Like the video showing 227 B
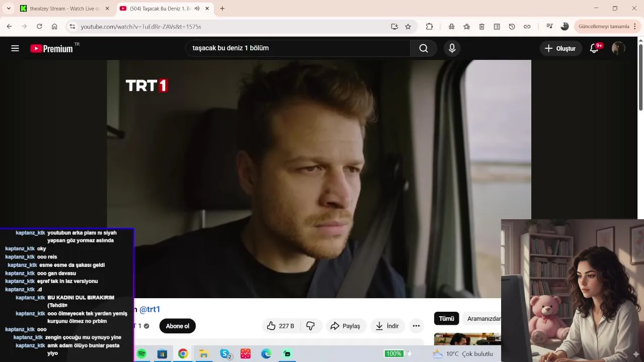 tap(280, 326)
